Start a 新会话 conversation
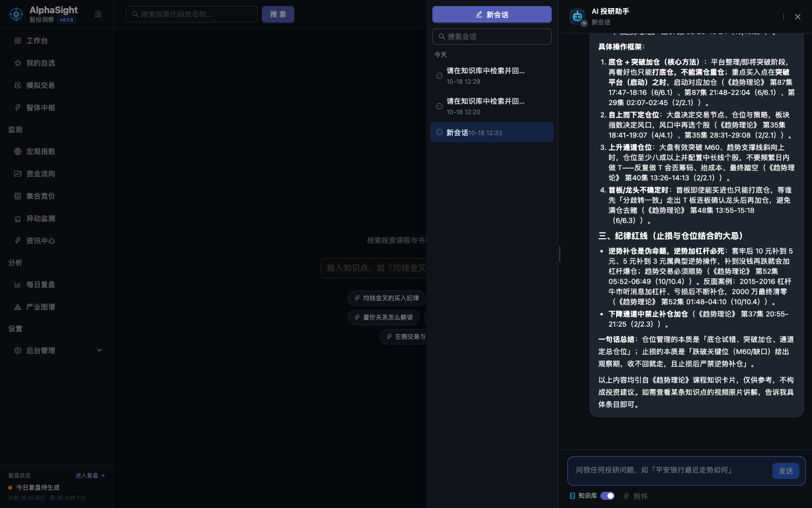 pyautogui.click(x=492, y=14)
